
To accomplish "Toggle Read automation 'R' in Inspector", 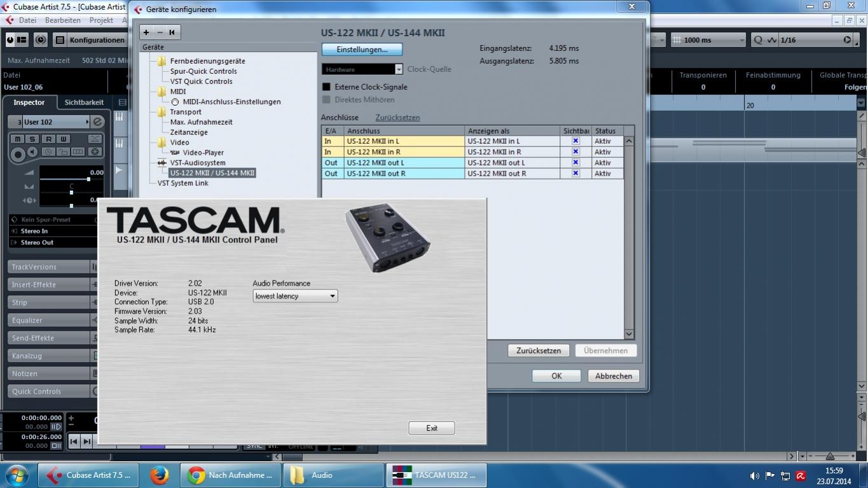I will (48, 139).
